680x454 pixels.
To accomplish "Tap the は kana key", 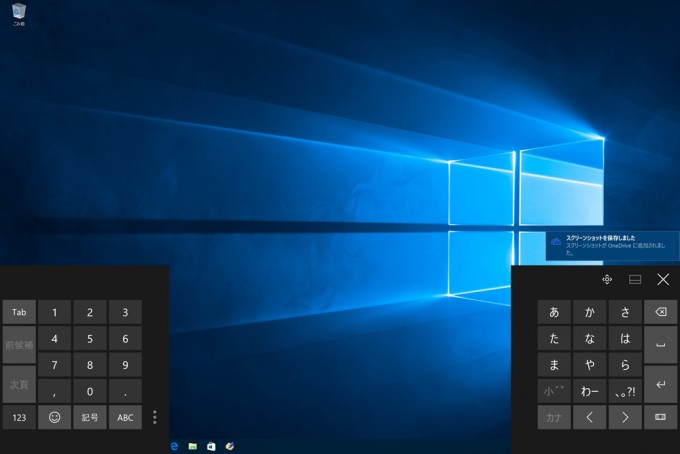I will pos(625,339).
